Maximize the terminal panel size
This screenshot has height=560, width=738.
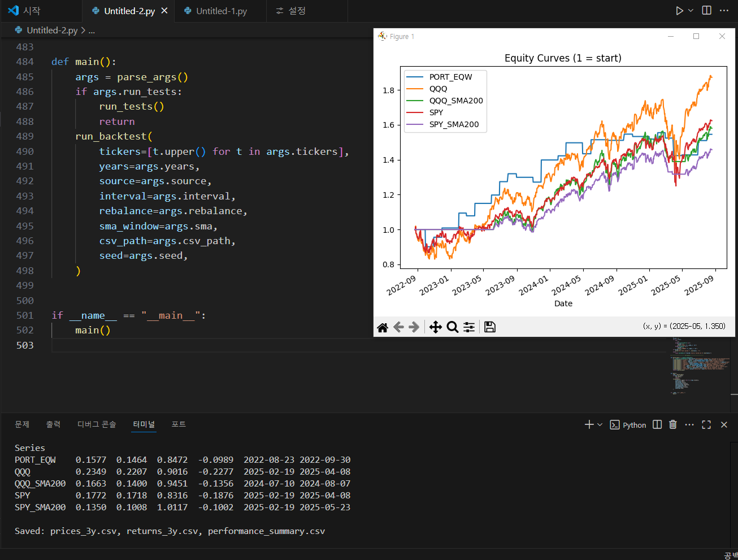click(706, 424)
